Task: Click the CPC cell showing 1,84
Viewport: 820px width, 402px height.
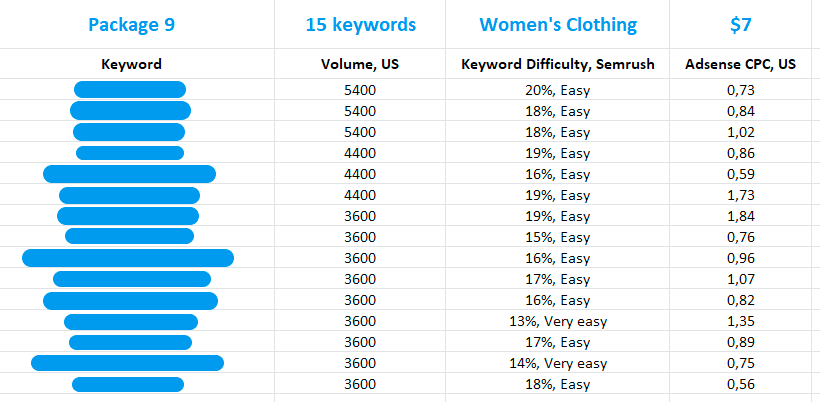Action: point(741,216)
